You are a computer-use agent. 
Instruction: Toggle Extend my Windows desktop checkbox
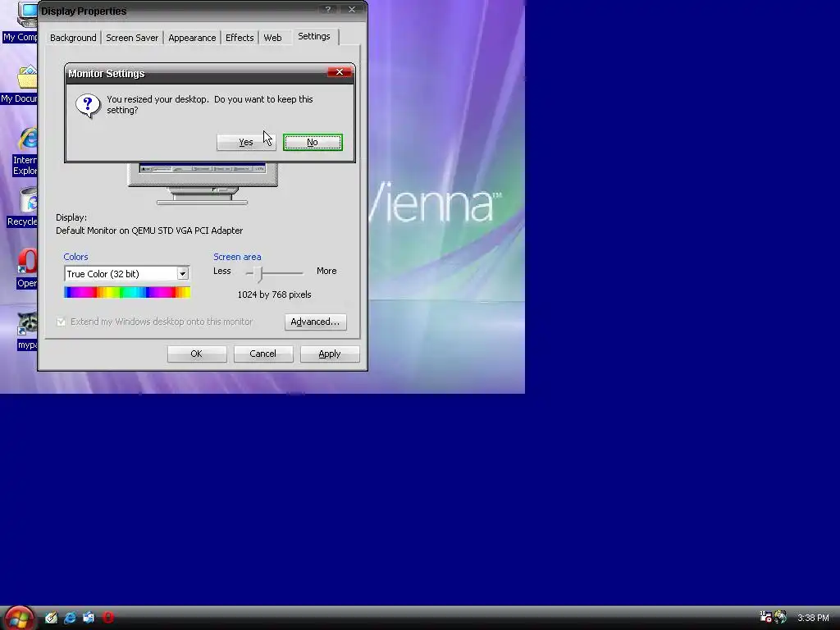(61, 322)
